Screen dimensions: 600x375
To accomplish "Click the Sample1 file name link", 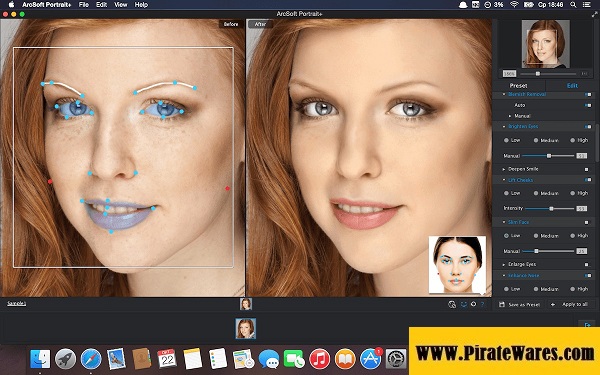I will [x=16, y=303].
